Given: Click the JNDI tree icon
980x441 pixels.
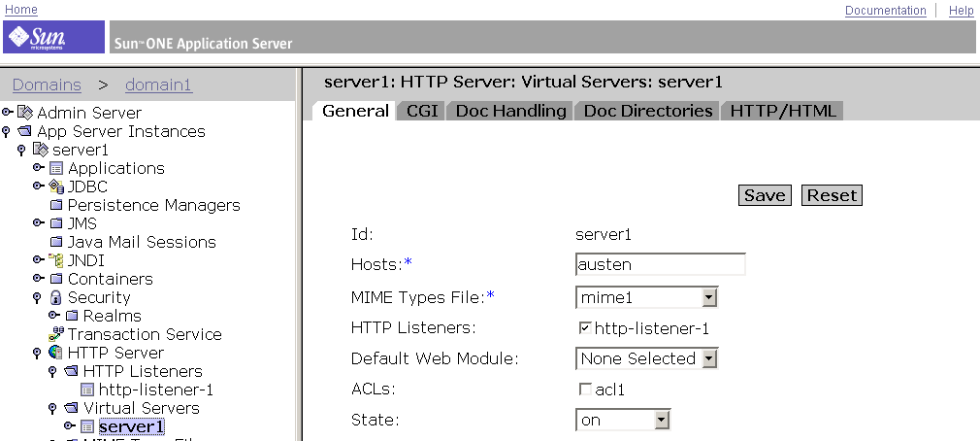Looking at the screenshot, I should point(56,260).
